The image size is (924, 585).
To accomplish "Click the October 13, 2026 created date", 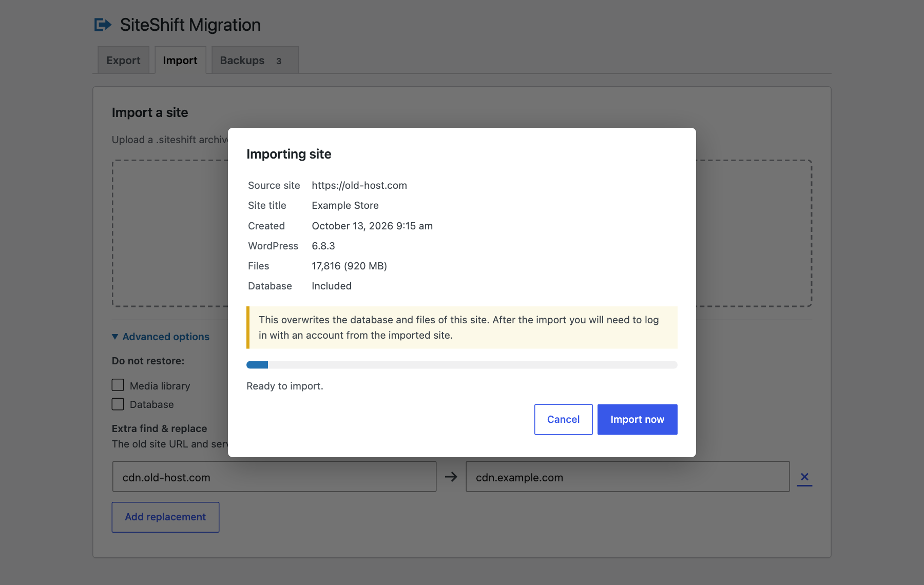I will coord(372,226).
